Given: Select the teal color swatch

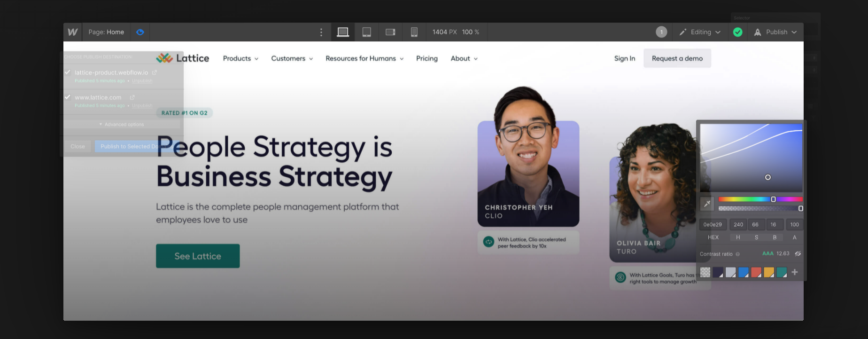Looking at the screenshot, I should (782, 272).
